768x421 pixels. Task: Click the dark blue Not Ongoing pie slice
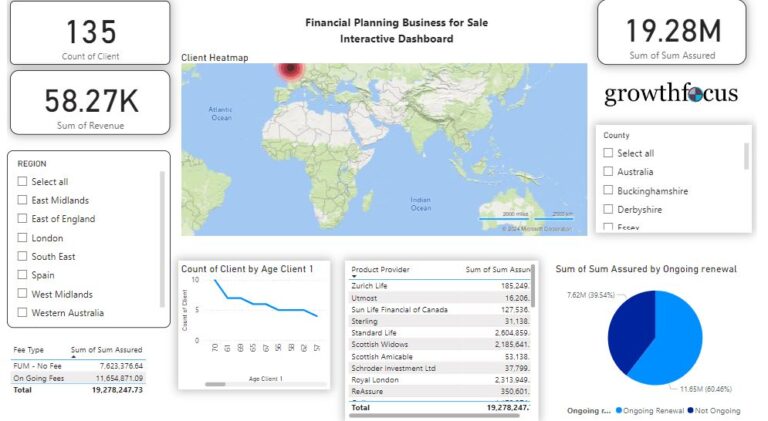pos(629,320)
